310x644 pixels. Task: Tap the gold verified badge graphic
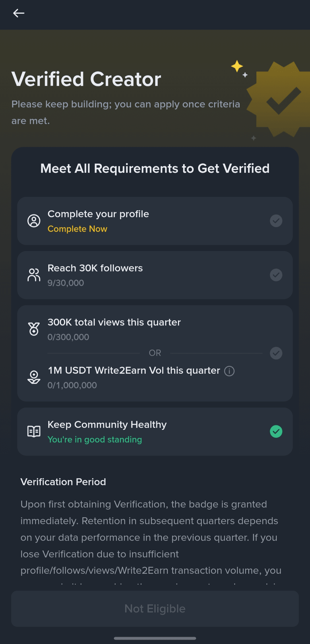tap(280, 99)
